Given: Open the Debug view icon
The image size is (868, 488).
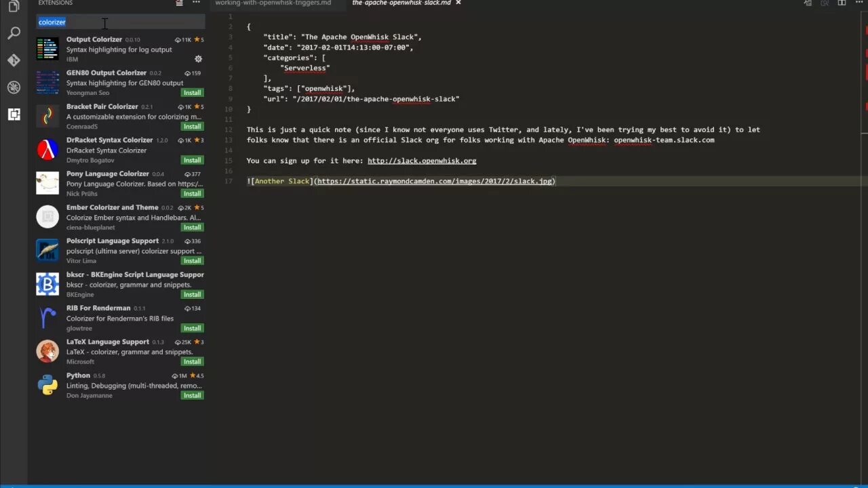Looking at the screenshot, I should pyautogui.click(x=14, y=87).
